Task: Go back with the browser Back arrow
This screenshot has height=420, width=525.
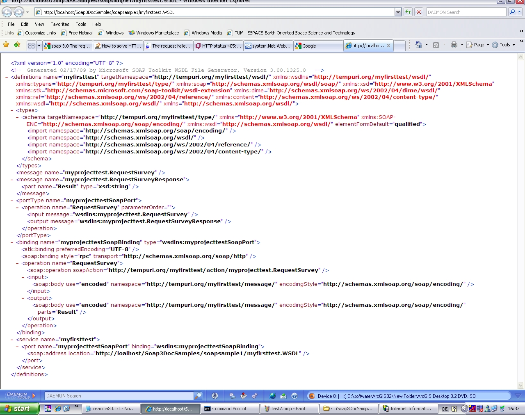Action: [x=7, y=12]
